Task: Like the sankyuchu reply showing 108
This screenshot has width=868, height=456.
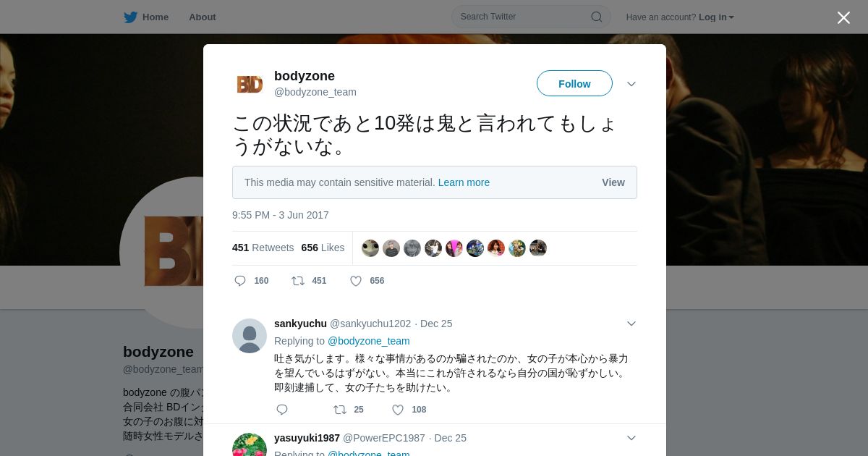Action: pyautogui.click(x=398, y=410)
